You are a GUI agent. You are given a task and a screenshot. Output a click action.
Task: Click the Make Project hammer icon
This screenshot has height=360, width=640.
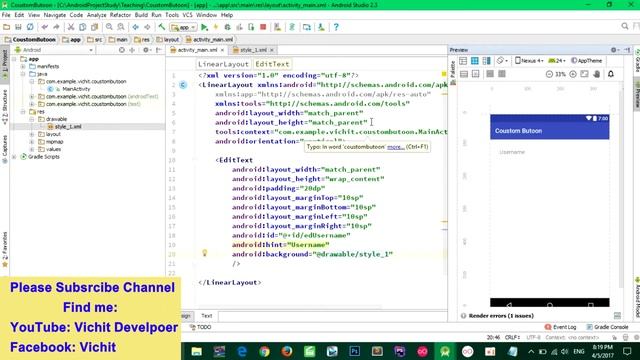162,27
